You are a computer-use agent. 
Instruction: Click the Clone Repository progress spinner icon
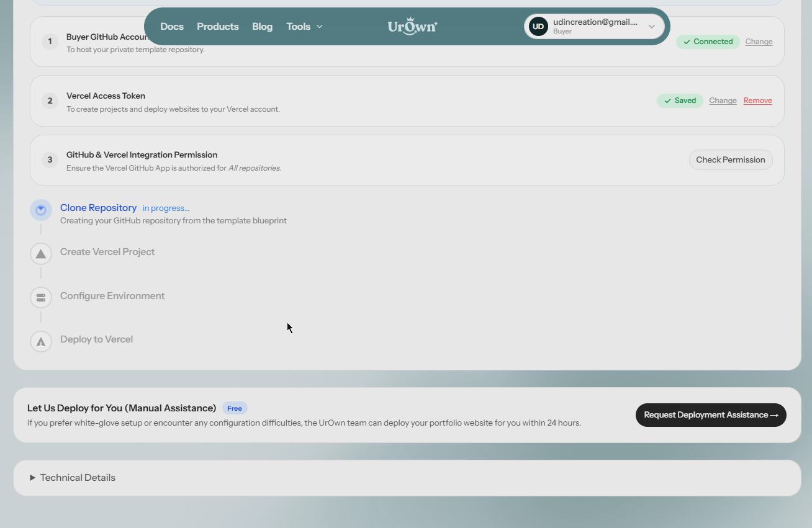click(x=41, y=210)
